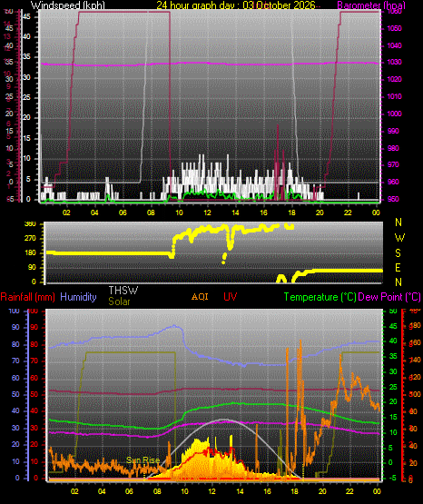Select the 1040 barometer axis value
This screenshot has height=504, width=423.
click(x=395, y=45)
